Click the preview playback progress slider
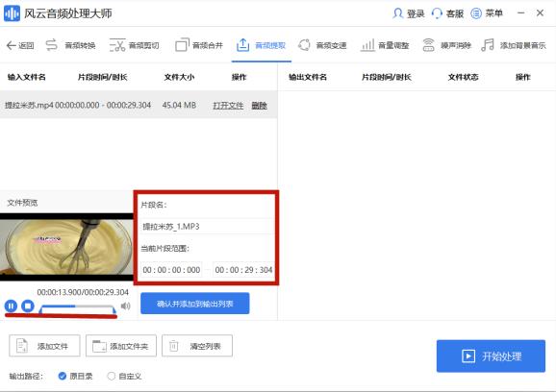Viewport: 556px width, 392px height. pos(77,306)
